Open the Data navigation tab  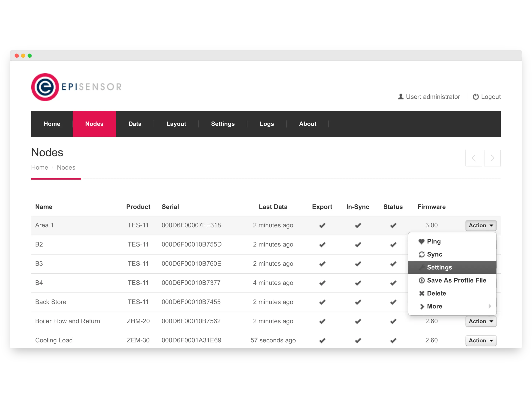point(135,124)
